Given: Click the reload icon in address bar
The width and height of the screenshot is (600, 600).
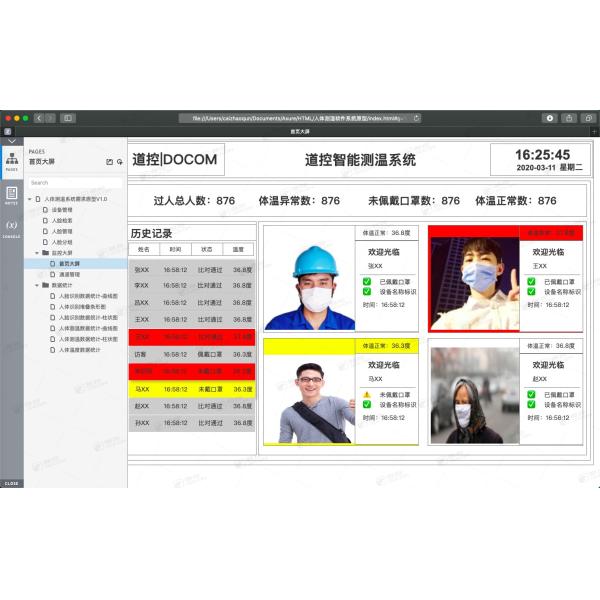Looking at the screenshot, I should (x=416, y=118).
